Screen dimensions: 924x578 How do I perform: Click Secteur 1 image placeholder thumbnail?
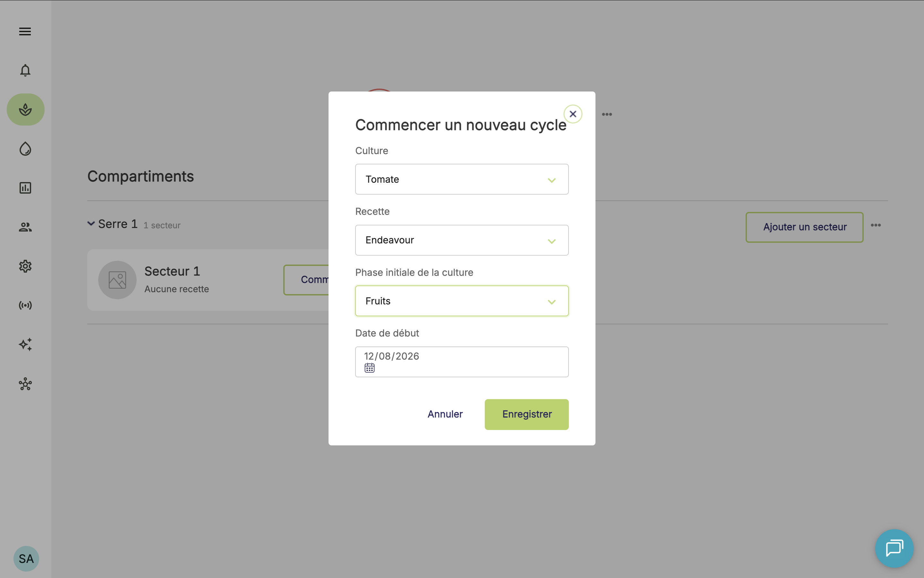117,280
